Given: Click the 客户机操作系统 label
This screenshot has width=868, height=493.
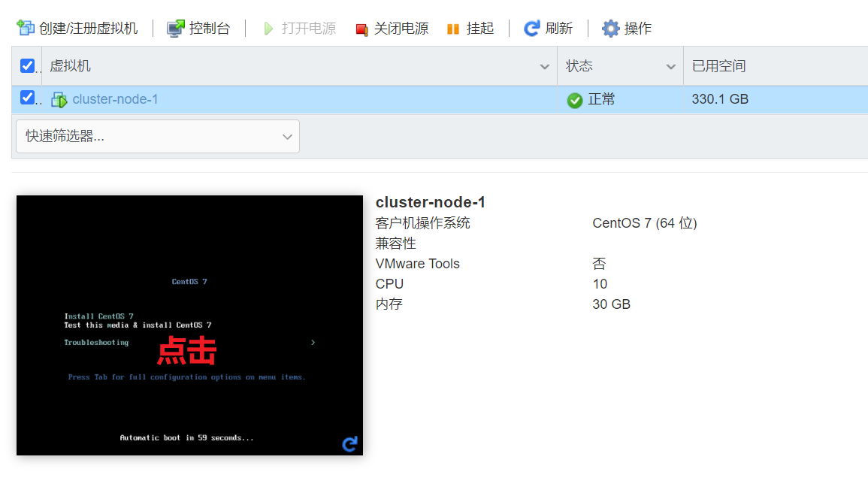Looking at the screenshot, I should pos(422,223).
